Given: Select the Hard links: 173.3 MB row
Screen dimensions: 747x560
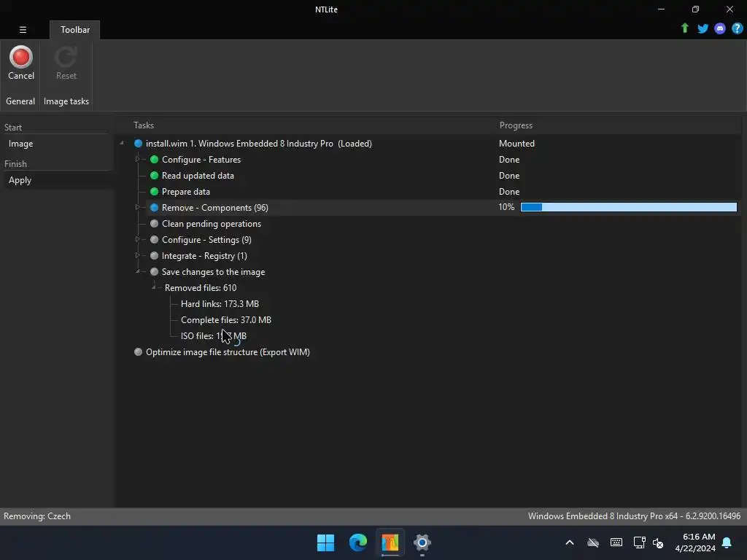Looking at the screenshot, I should (x=220, y=304).
